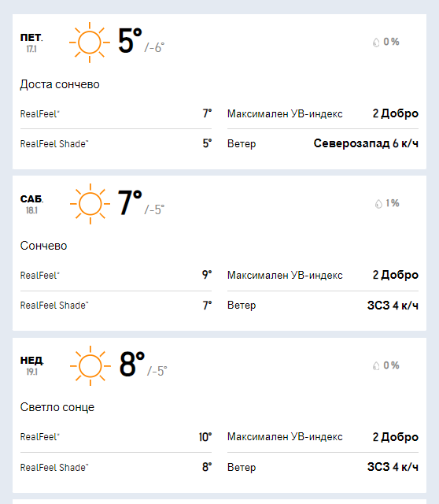
Task: Select the 'Доста сончево' description text
Action: click(60, 84)
